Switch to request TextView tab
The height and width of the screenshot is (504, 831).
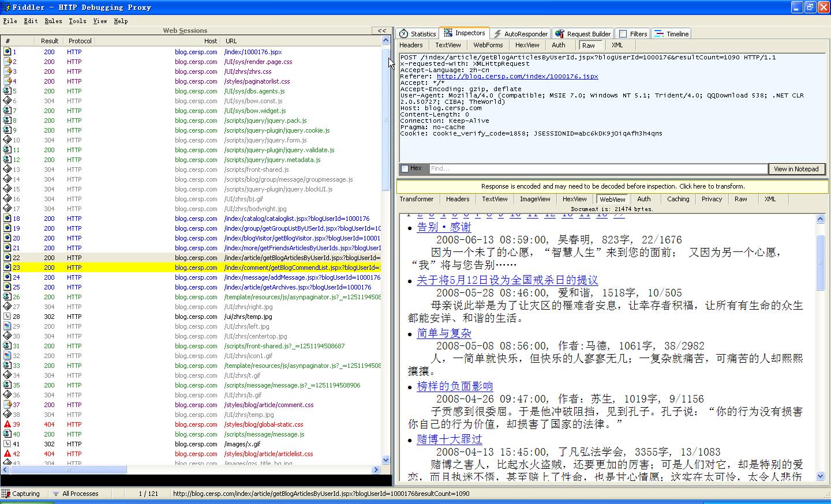click(448, 45)
